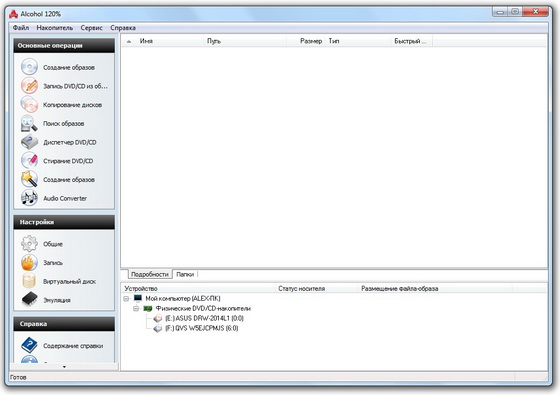Collapse the Настройки panel header
The height and width of the screenshot is (395, 560).
click(x=64, y=222)
